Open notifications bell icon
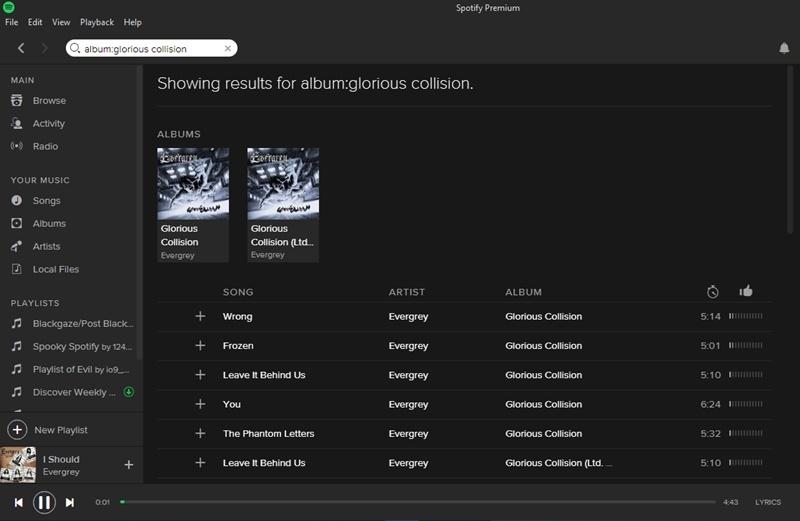Image resolution: width=800 pixels, height=521 pixels. click(784, 48)
